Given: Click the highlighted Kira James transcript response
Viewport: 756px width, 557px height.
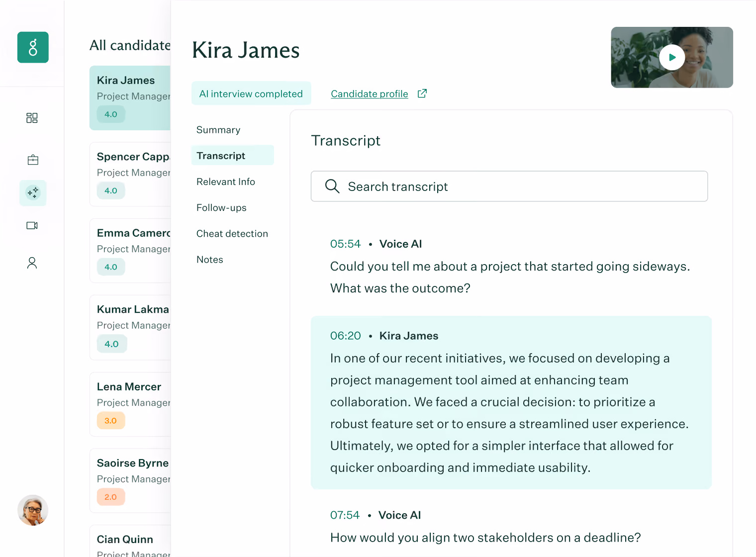Looking at the screenshot, I should coord(511,402).
